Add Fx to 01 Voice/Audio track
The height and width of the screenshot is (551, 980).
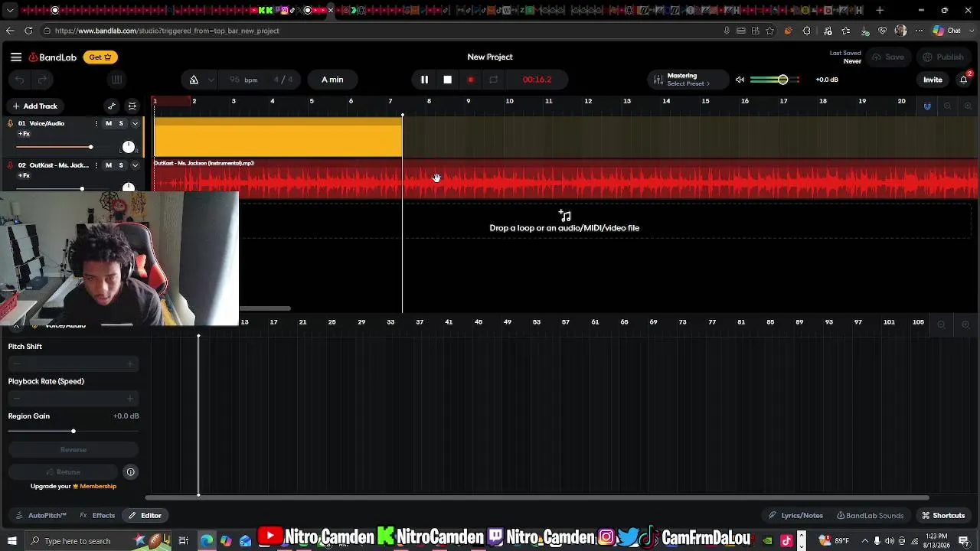coord(24,134)
